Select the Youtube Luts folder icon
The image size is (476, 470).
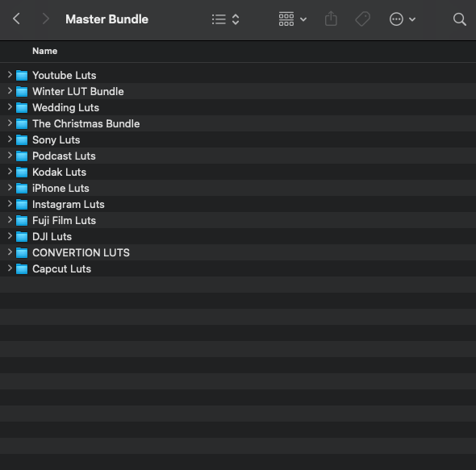click(x=22, y=75)
